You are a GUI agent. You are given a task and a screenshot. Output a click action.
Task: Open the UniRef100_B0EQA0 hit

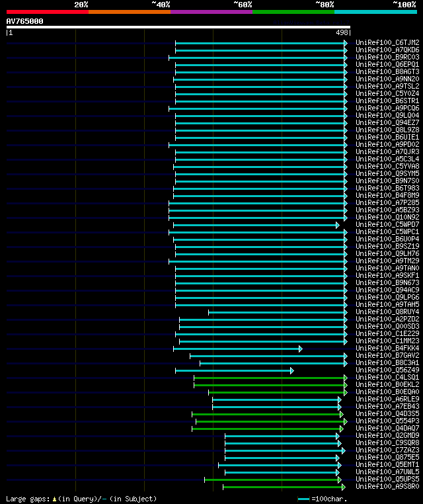[387, 392]
